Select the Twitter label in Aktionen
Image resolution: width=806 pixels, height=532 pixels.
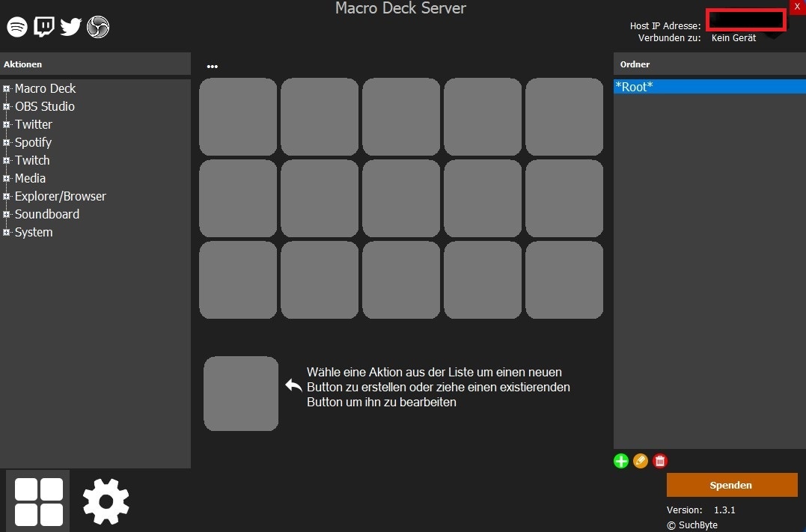tap(34, 124)
